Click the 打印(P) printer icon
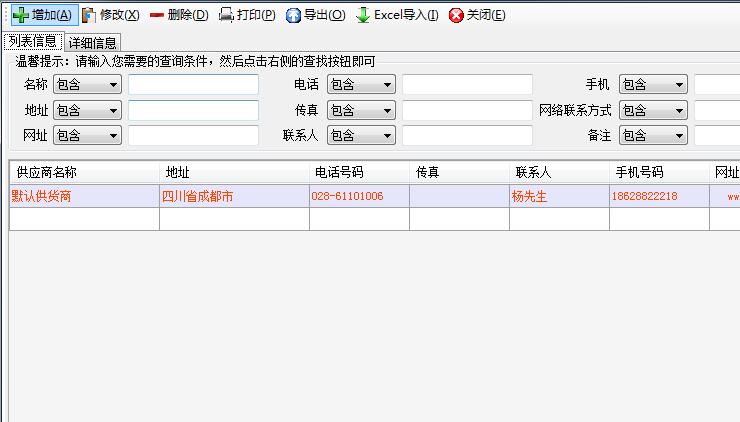This screenshot has width=740, height=422. click(226, 15)
